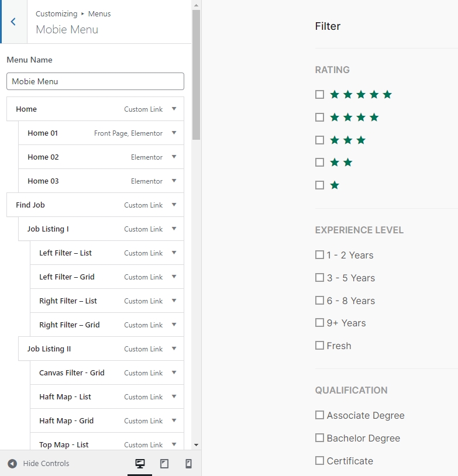This screenshot has width=458, height=476.
Task: Check the Fresh experience level option
Action: point(319,346)
